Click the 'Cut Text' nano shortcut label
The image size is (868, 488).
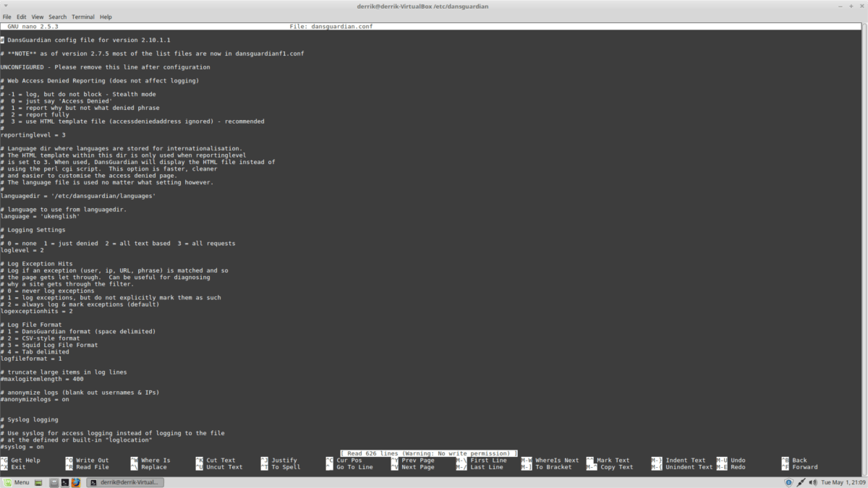pyautogui.click(x=221, y=461)
